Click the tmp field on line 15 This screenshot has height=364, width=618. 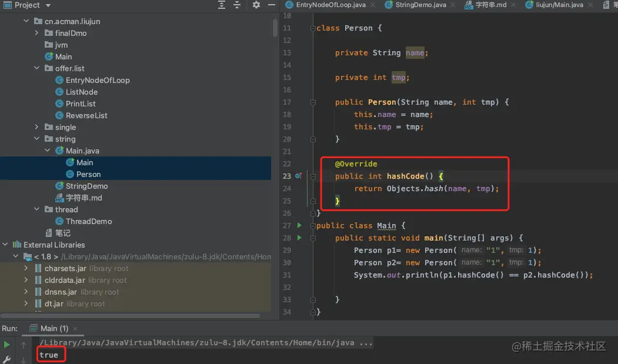(398, 77)
